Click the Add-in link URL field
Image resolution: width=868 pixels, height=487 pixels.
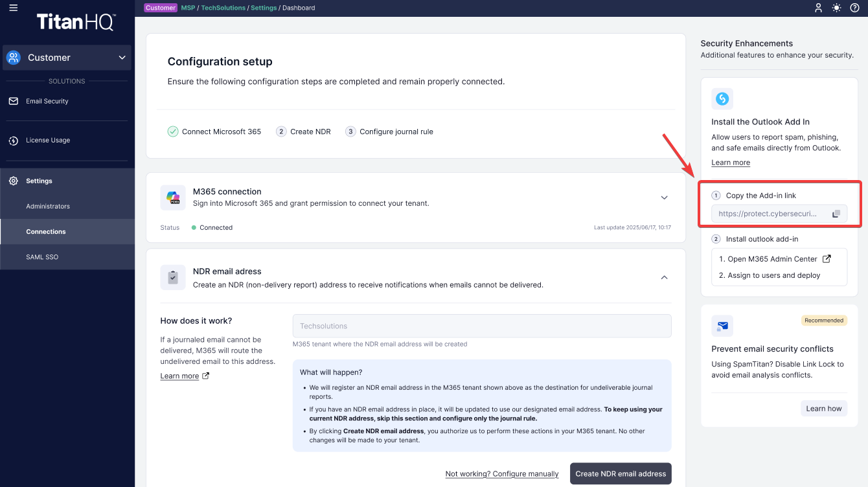pos(779,214)
